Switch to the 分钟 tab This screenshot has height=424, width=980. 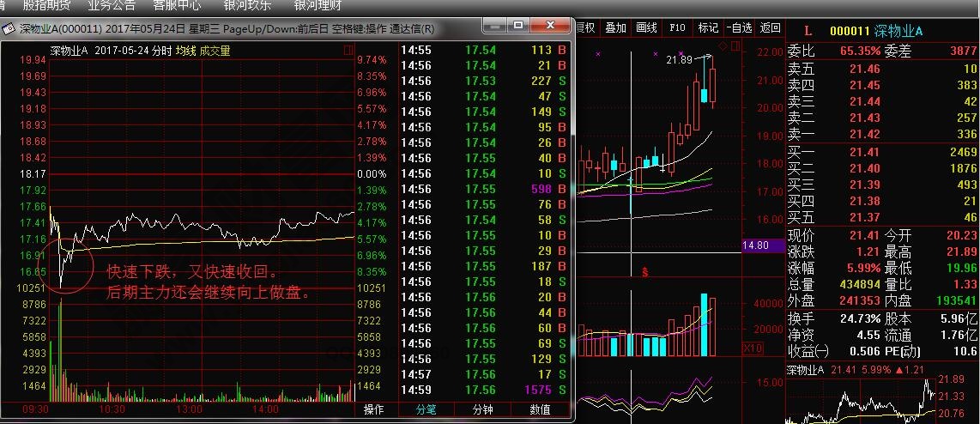(482, 410)
